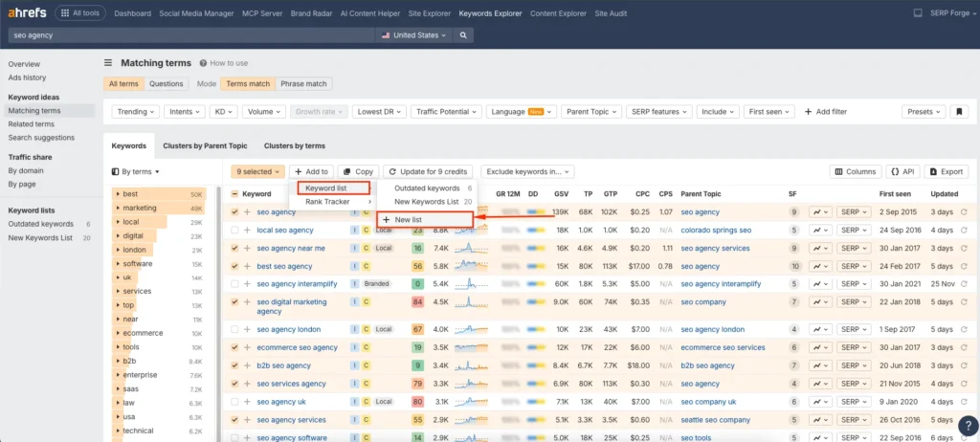980x442 pixels.
Task: Click the plus icon beside b2b seo agency
Action: [x=247, y=365]
